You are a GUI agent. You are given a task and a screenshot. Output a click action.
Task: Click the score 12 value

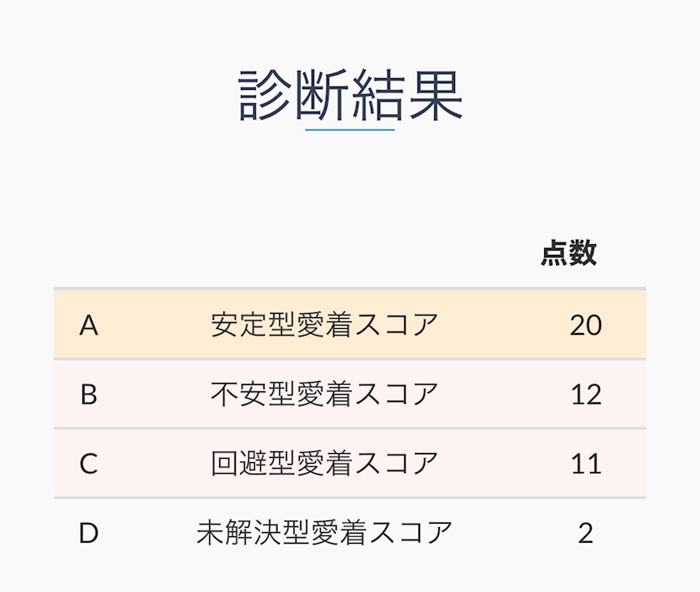point(586,394)
